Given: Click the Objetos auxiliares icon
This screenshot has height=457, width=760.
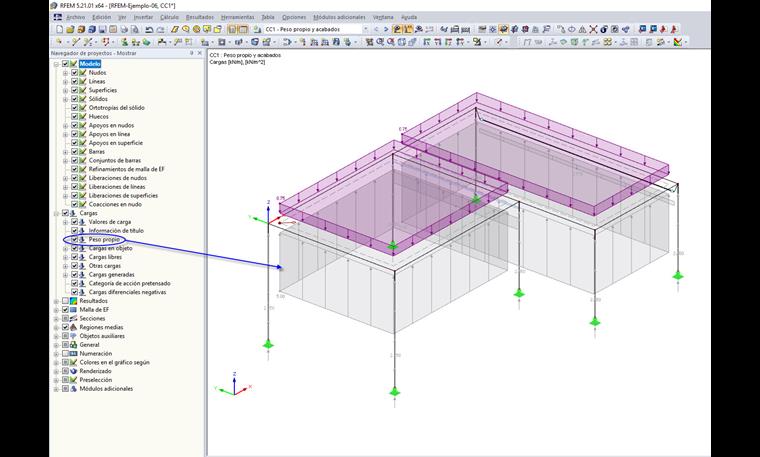Looking at the screenshot, I should click(x=74, y=336).
